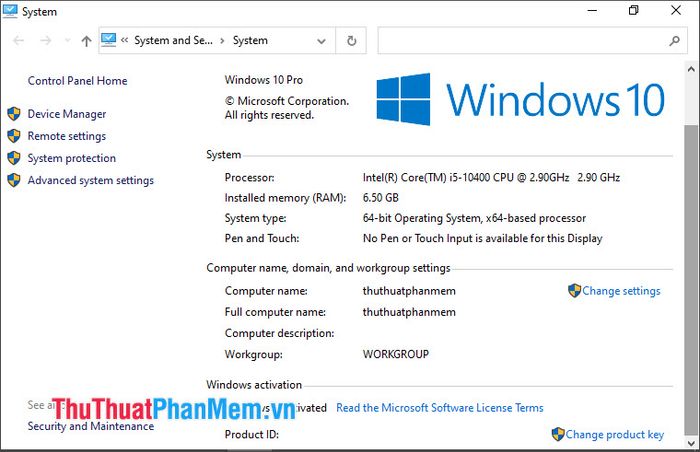Restore down the System window
700x452 pixels.
point(633,11)
